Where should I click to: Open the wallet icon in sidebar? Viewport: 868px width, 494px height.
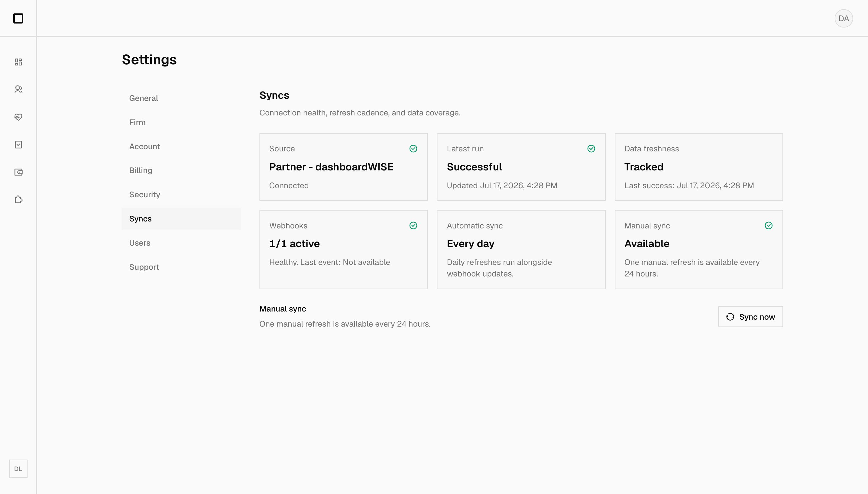tap(18, 172)
